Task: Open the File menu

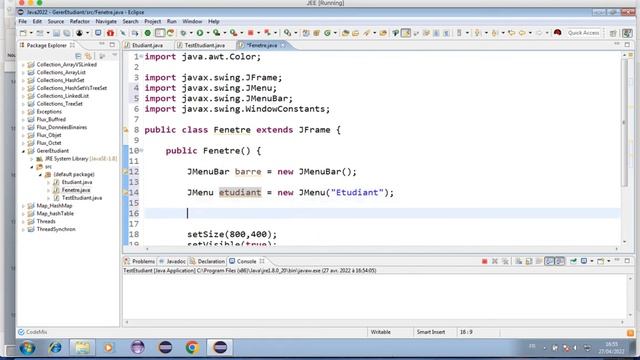Action: (22, 21)
